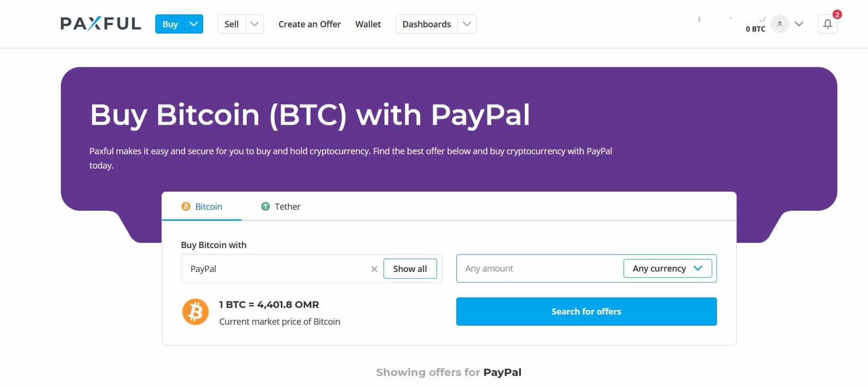The width and height of the screenshot is (868, 386).
Task: Expand the Sell menu chevron
Action: click(255, 23)
